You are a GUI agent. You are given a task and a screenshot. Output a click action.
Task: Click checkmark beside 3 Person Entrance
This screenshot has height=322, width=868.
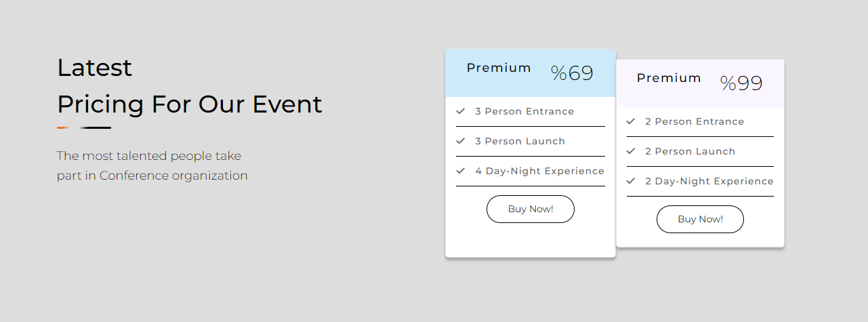click(461, 110)
